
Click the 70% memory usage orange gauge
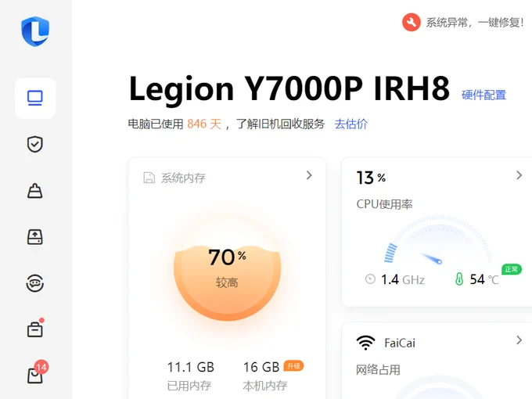tap(228, 282)
